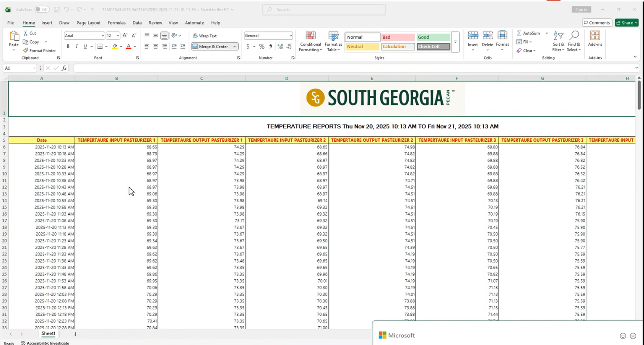This screenshot has height=345, width=644.
Task: Apply percent style format
Action: pyautogui.click(x=261, y=47)
